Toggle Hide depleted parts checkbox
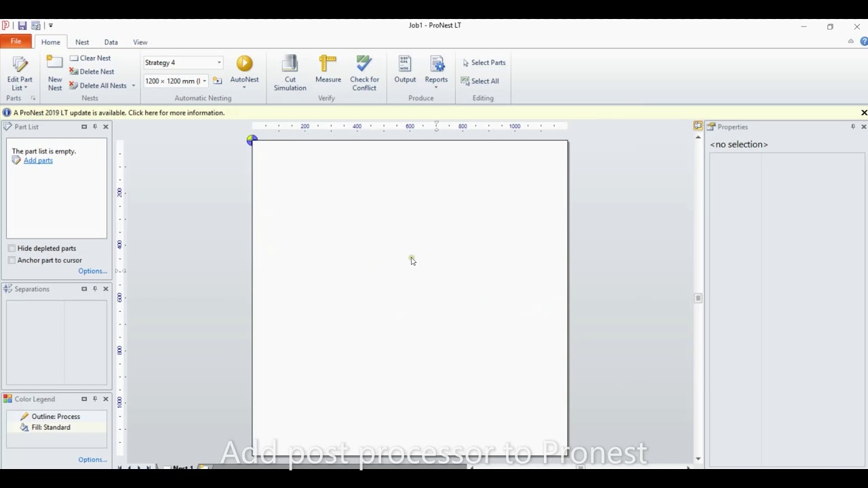The width and height of the screenshot is (868, 488). pos(12,248)
